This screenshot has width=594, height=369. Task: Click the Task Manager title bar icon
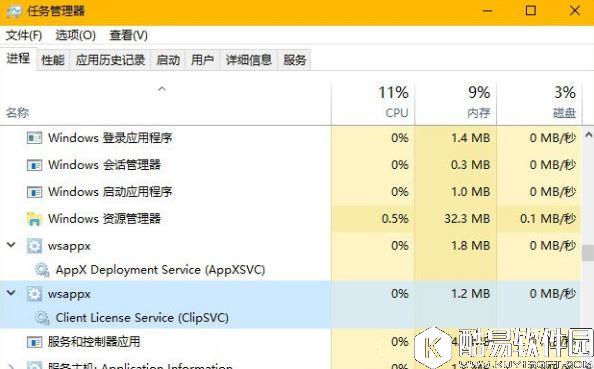pyautogui.click(x=14, y=11)
